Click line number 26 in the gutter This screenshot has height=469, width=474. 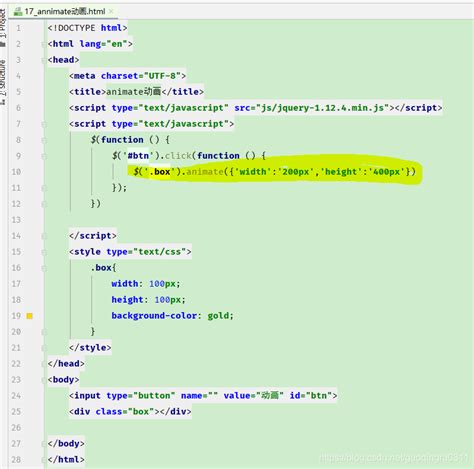point(16,428)
